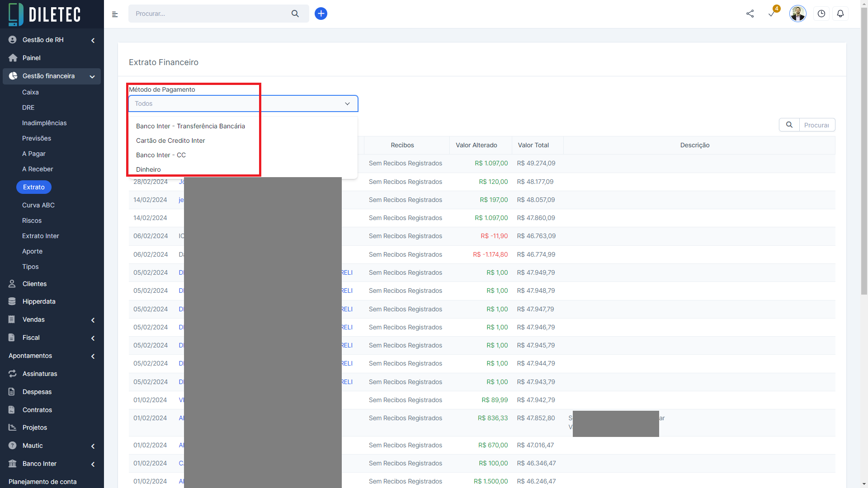The image size is (868, 488).
Task: Click the user profile avatar
Action: click(797, 14)
